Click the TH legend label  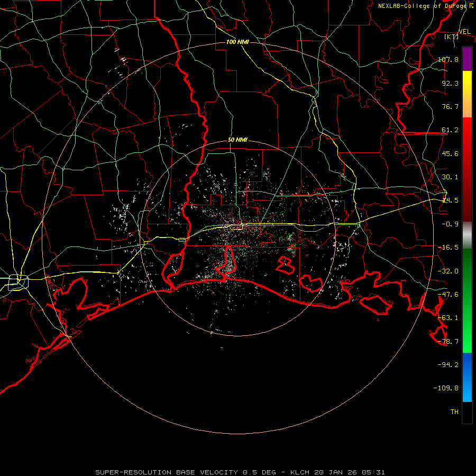pos(454,412)
